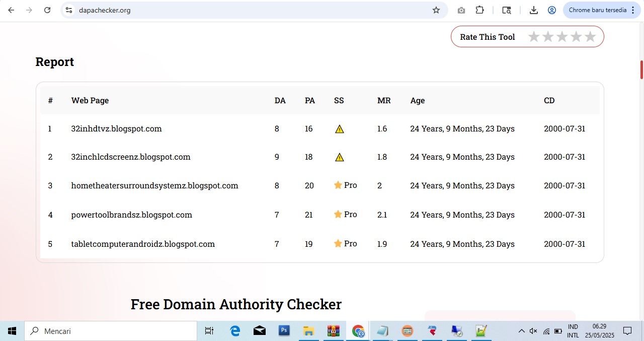Open the Chrome profile avatar icon
The width and height of the screenshot is (644, 341).
tap(552, 10)
